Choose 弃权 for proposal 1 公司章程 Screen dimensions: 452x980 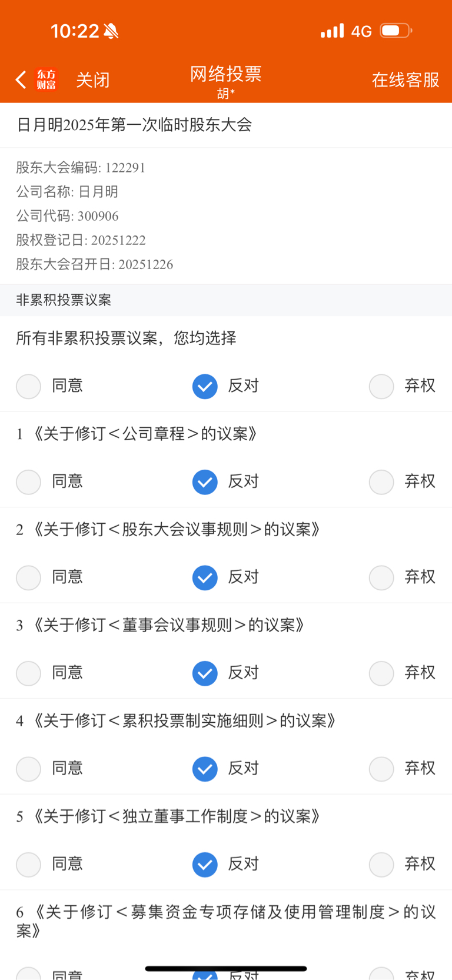pyautogui.click(x=381, y=482)
